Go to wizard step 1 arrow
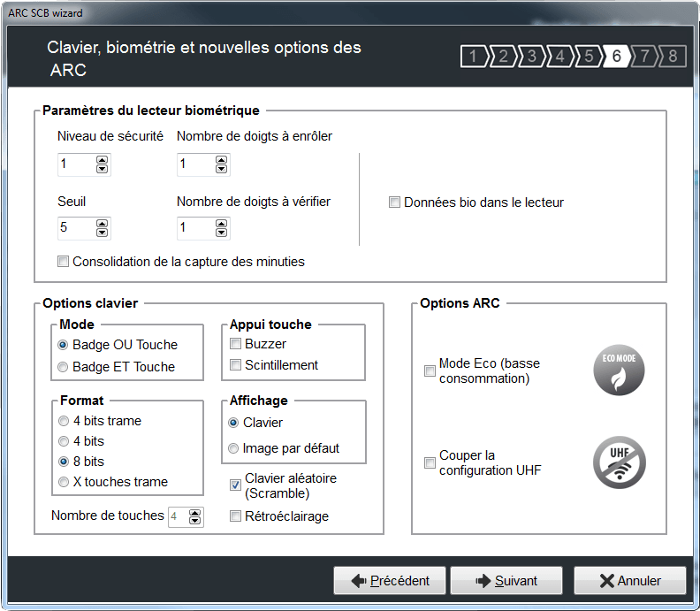700x611 pixels. point(474,57)
